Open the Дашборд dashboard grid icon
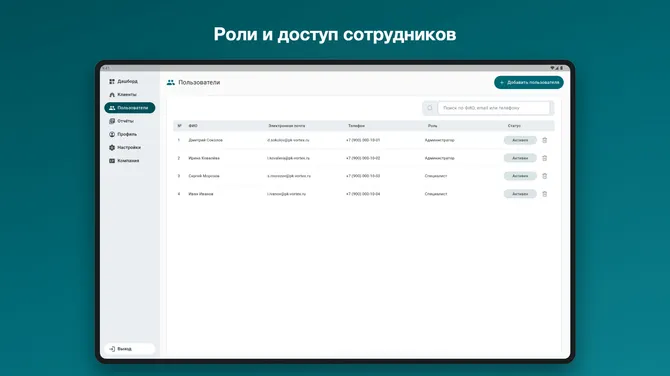The image size is (670, 376). pyautogui.click(x=112, y=81)
